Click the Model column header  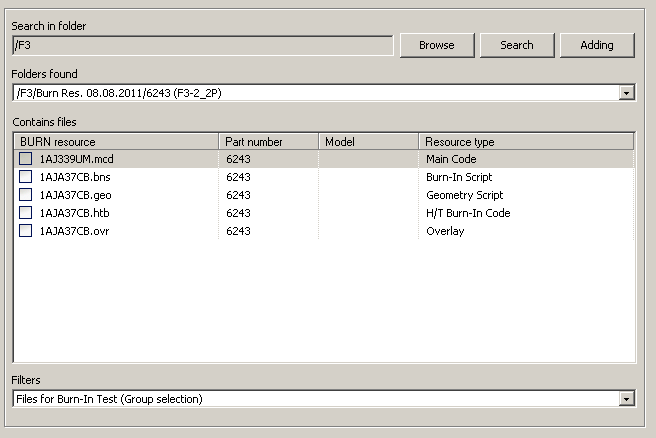pyautogui.click(x=368, y=142)
